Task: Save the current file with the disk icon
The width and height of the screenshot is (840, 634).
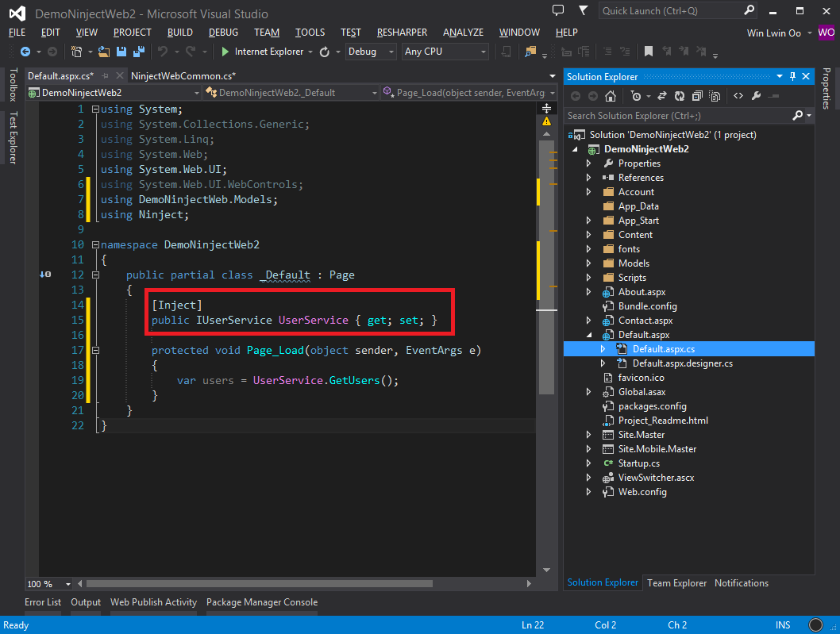Action: click(x=121, y=52)
